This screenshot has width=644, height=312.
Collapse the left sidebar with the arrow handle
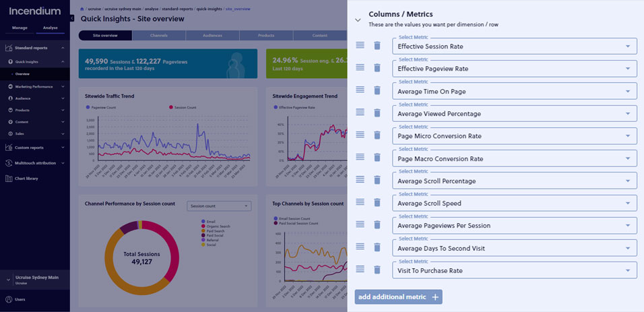(72, 18)
